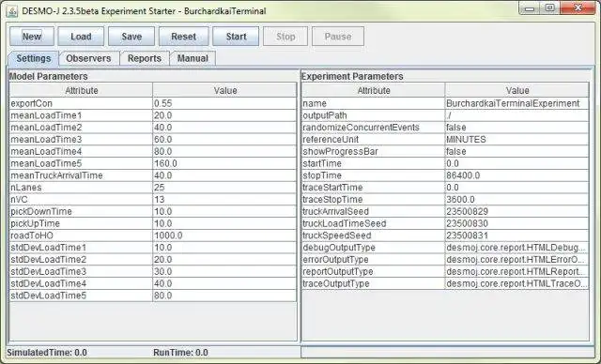The height and width of the screenshot is (364, 601).
Task: Edit errorOutputType value cell
Action: pos(517,260)
